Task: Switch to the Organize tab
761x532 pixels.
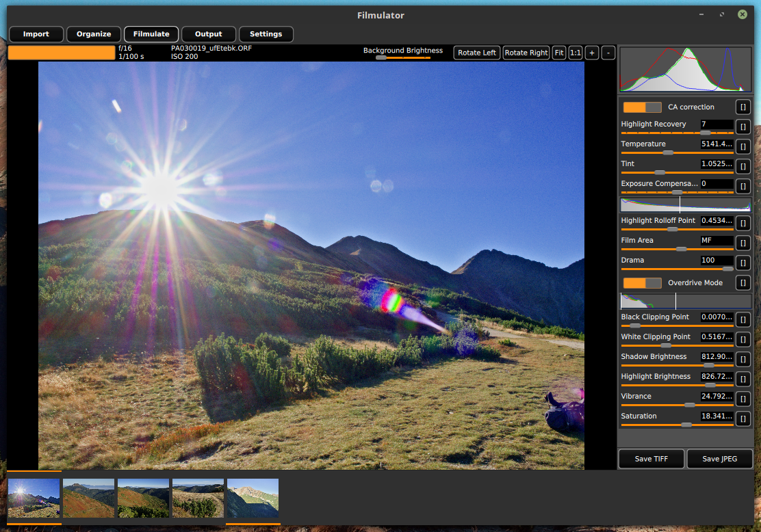Action: pyautogui.click(x=94, y=34)
